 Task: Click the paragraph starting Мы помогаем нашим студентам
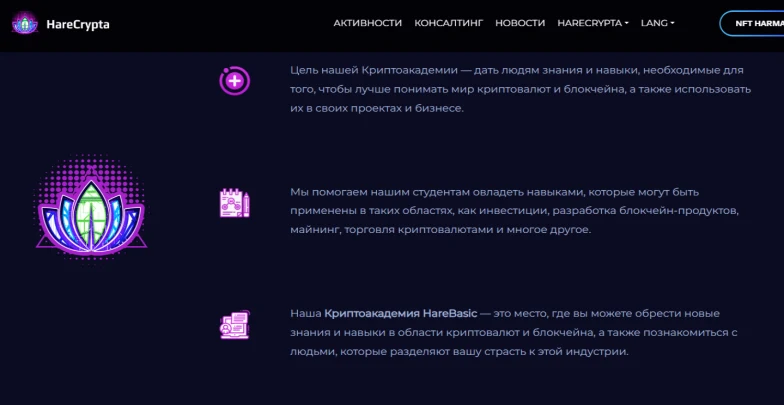[514, 211]
